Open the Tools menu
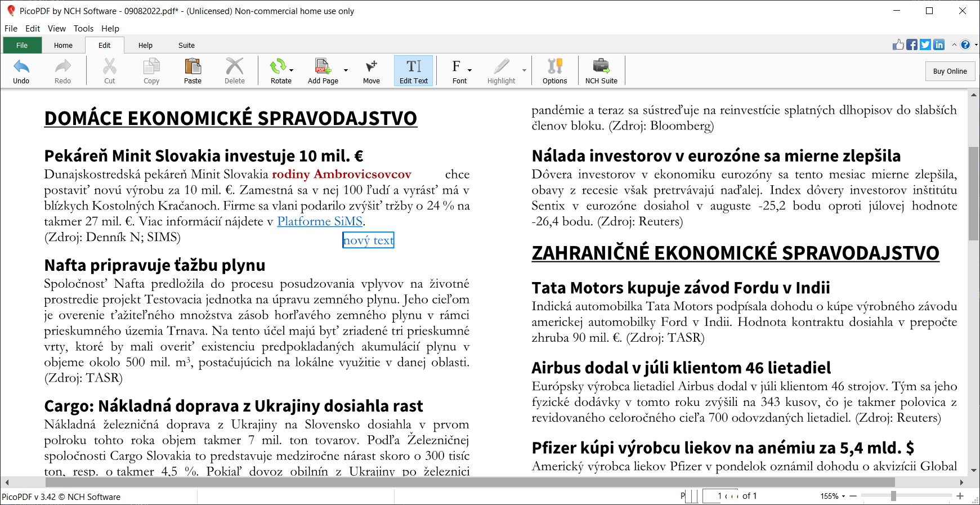Viewport: 980px width, 505px height. (83, 29)
